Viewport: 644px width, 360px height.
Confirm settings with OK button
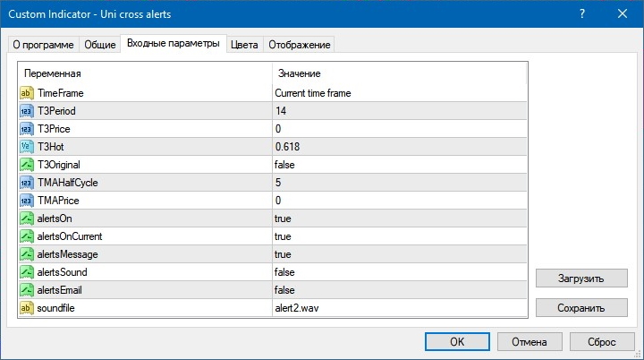[x=456, y=341]
